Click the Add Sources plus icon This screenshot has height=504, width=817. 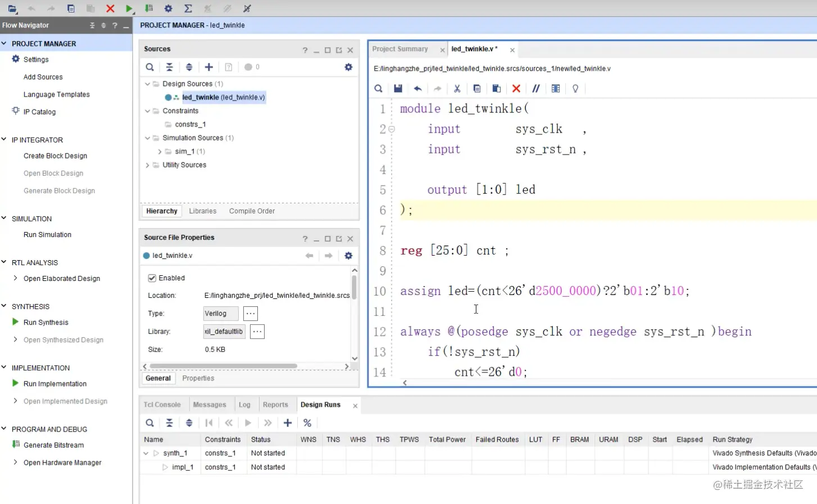tap(208, 67)
